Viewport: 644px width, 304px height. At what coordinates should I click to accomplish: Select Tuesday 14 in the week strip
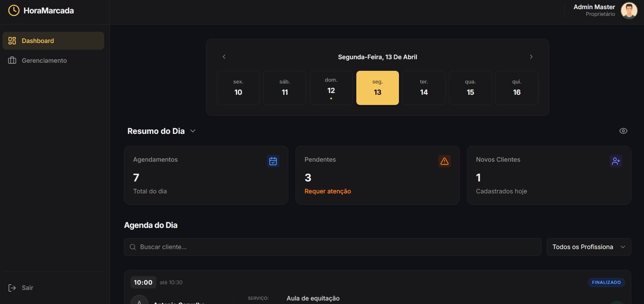[x=424, y=88]
